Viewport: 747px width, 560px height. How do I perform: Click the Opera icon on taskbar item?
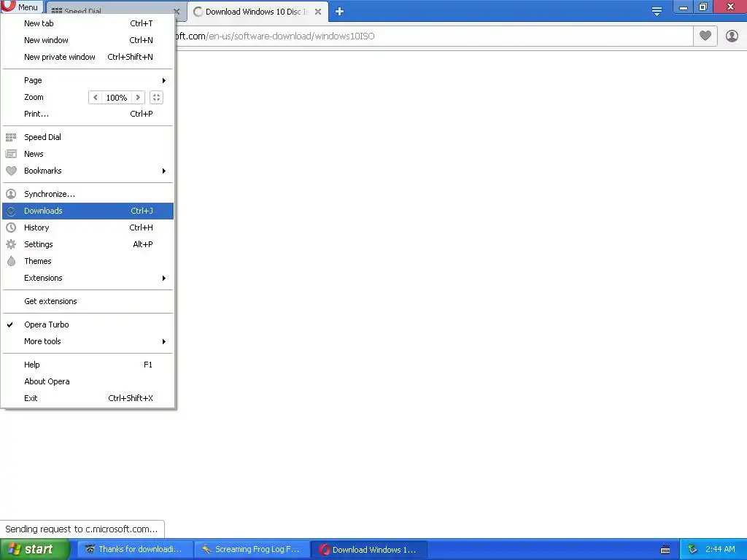325,550
